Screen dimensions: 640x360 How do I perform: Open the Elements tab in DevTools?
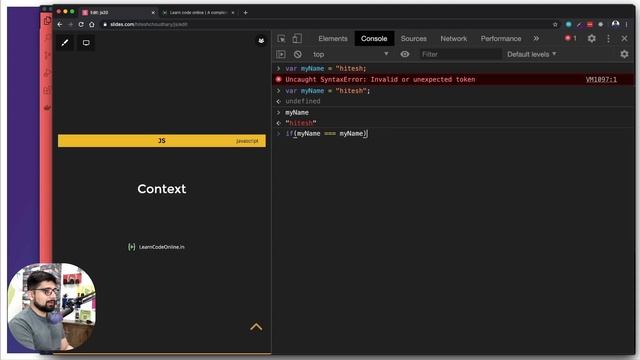coord(333,38)
